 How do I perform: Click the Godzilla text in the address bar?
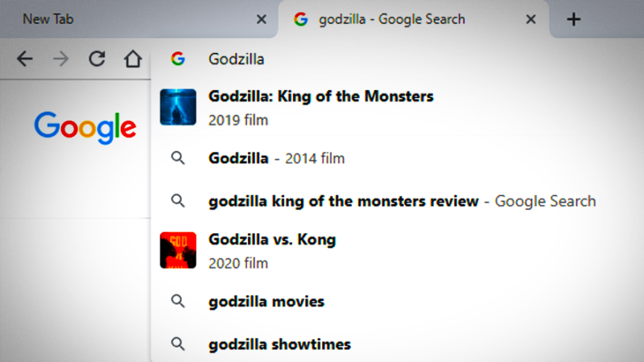click(x=236, y=59)
